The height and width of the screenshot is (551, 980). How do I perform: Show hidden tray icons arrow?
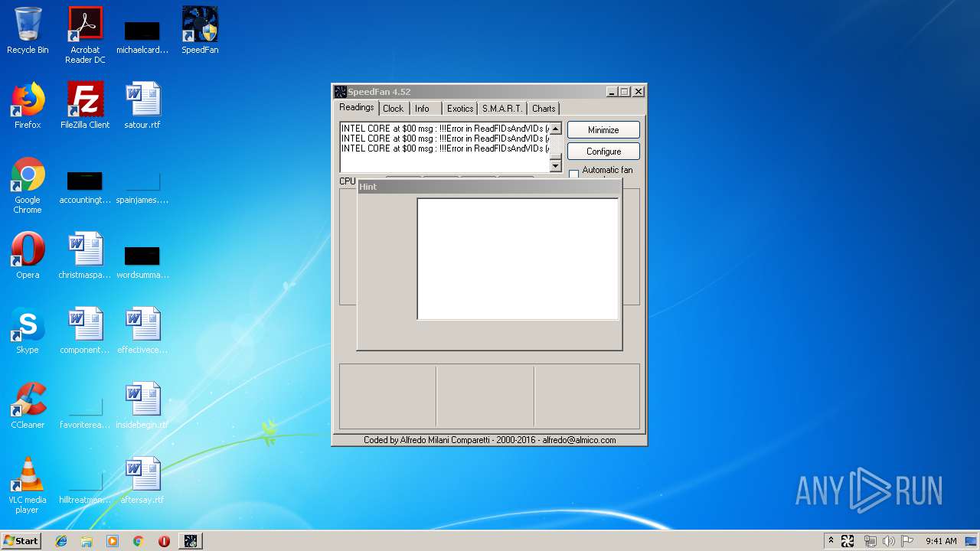[831, 541]
